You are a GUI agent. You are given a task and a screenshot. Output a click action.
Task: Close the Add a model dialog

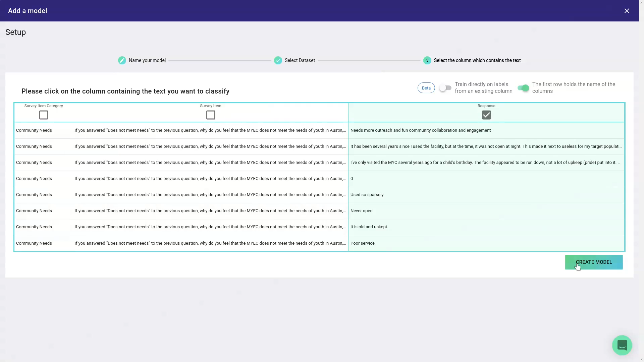coord(627,11)
